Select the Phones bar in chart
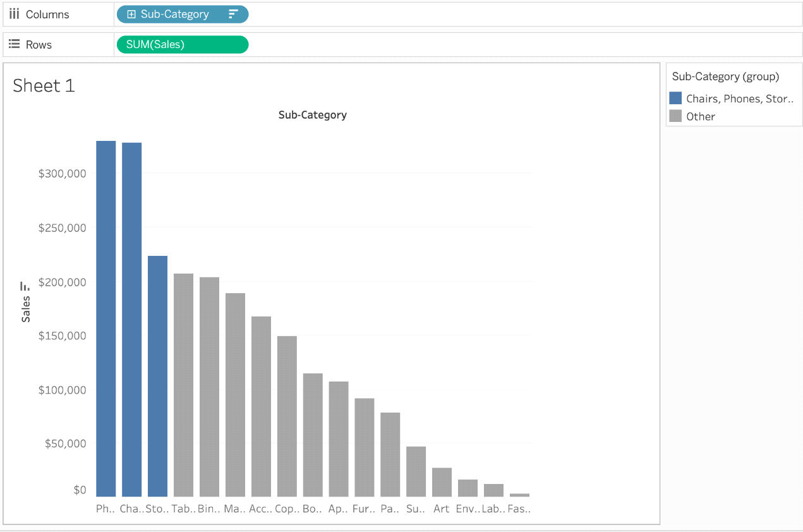Screen dimensions: 803x532 (x=106, y=318)
